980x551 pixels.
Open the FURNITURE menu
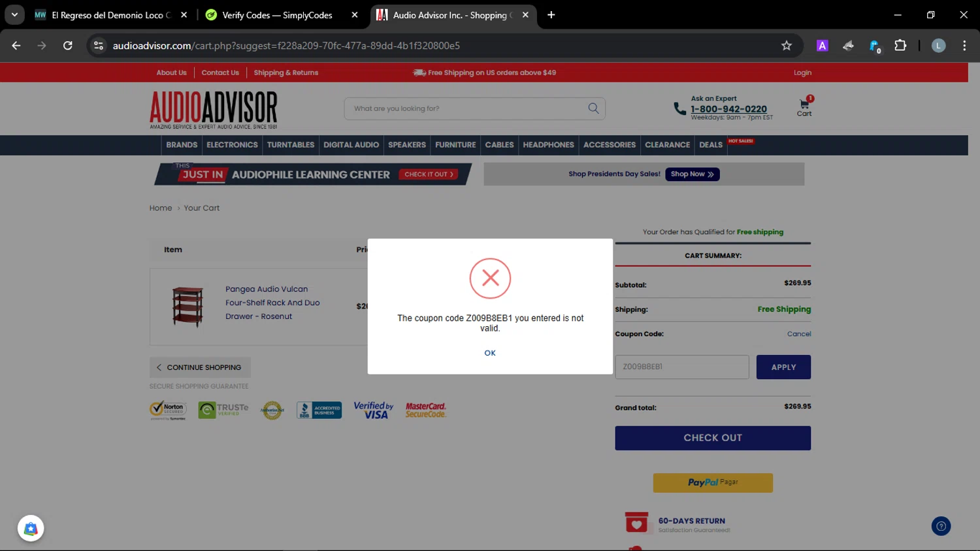[x=455, y=145]
